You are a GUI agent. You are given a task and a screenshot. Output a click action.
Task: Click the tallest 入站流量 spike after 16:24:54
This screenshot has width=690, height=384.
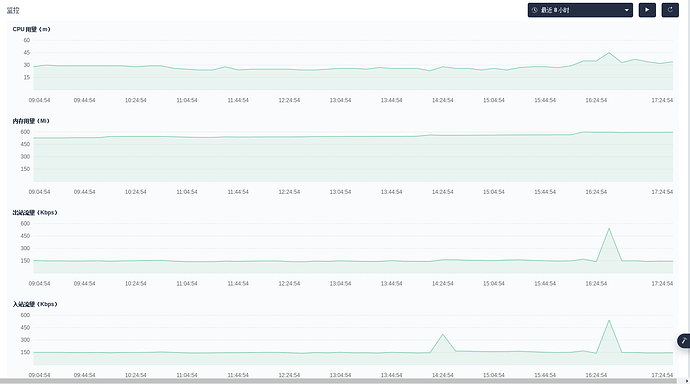coord(609,320)
